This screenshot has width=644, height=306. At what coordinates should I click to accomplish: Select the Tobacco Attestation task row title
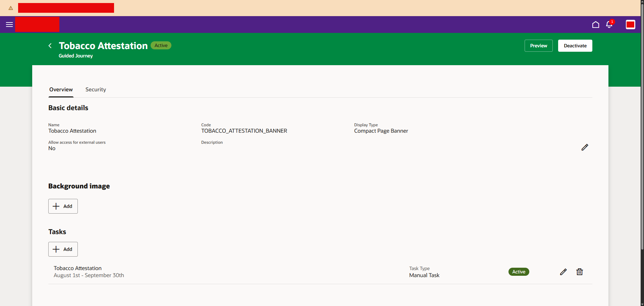(77, 268)
